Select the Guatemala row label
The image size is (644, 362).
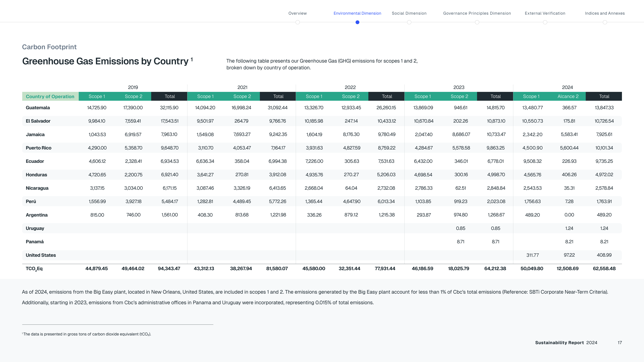[x=38, y=108]
